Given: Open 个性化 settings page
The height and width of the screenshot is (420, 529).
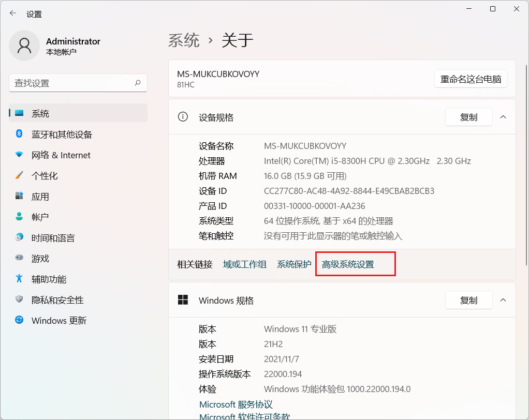Looking at the screenshot, I should click(x=78, y=176).
